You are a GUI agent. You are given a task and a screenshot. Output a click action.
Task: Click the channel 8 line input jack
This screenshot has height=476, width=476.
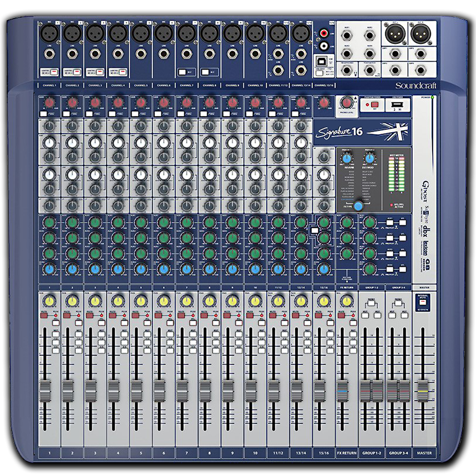(x=209, y=54)
